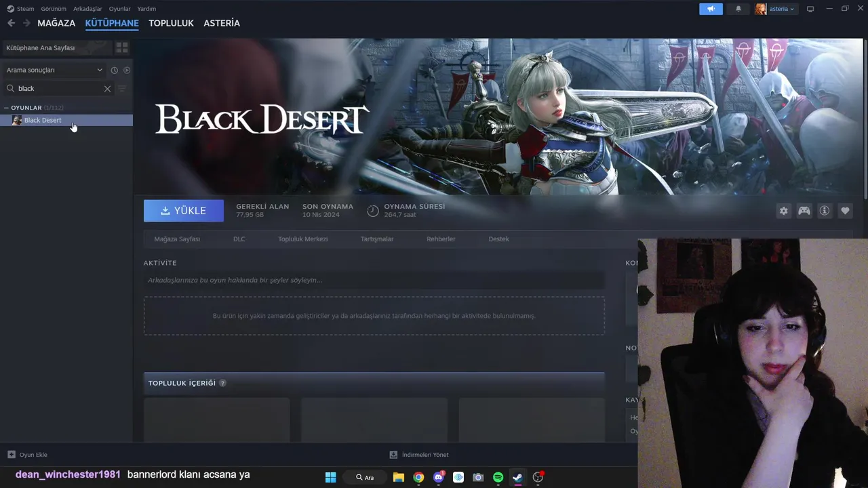Open the TOPLULUK tab
Image resolution: width=868 pixels, height=488 pixels.
[x=171, y=23]
